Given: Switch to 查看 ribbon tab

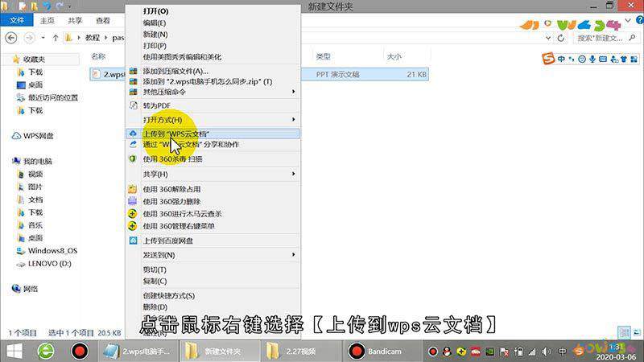Looking at the screenshot, I should click(x=103, y=20).
